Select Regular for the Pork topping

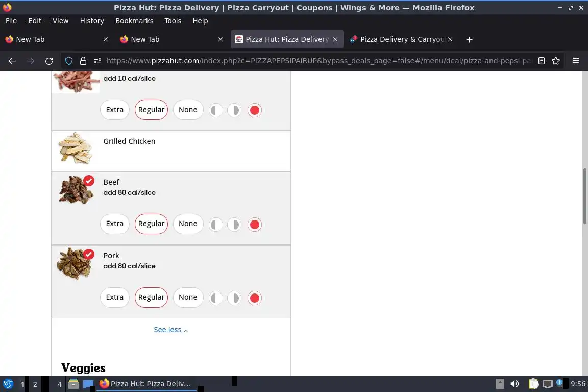151,298
